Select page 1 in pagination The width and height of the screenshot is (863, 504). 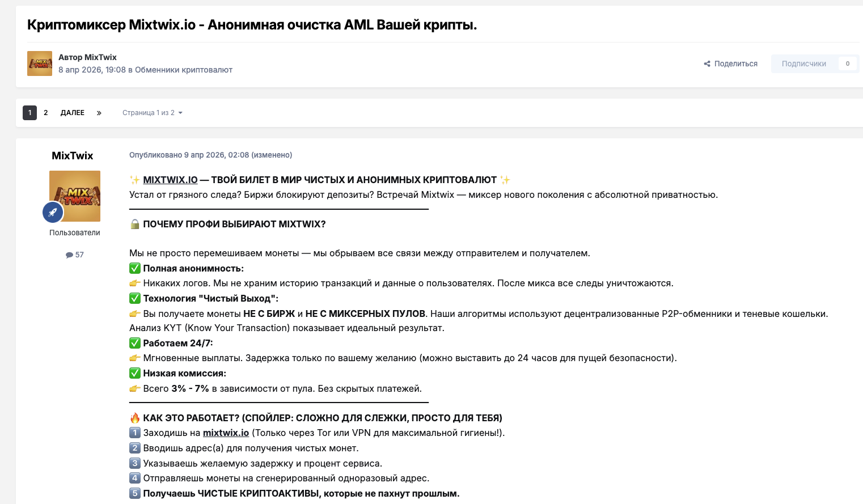30,113
